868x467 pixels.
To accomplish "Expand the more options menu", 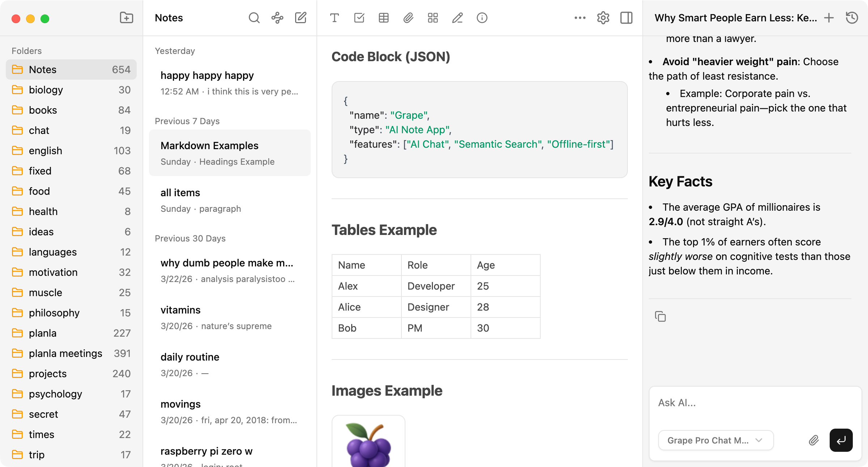I will [580, 17].
